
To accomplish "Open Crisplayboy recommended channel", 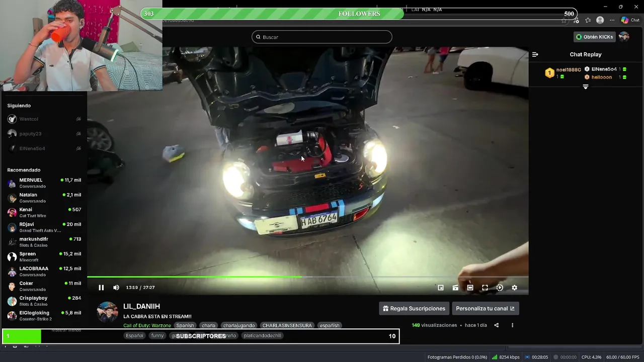I will point(44,301).
